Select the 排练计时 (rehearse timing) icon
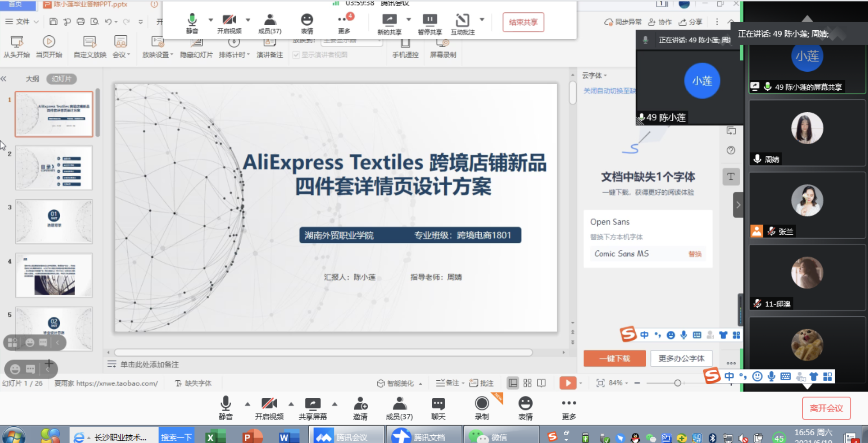The width and height of the screenshot is (868, 443). click(x=233, y=47)
